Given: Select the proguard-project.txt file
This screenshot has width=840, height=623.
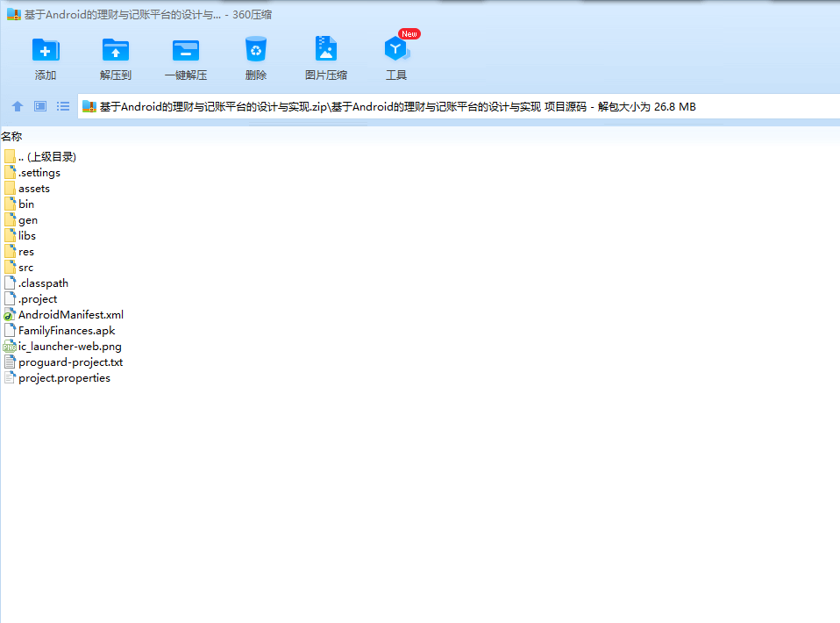Looking at the screenshot, I should 63,362.
